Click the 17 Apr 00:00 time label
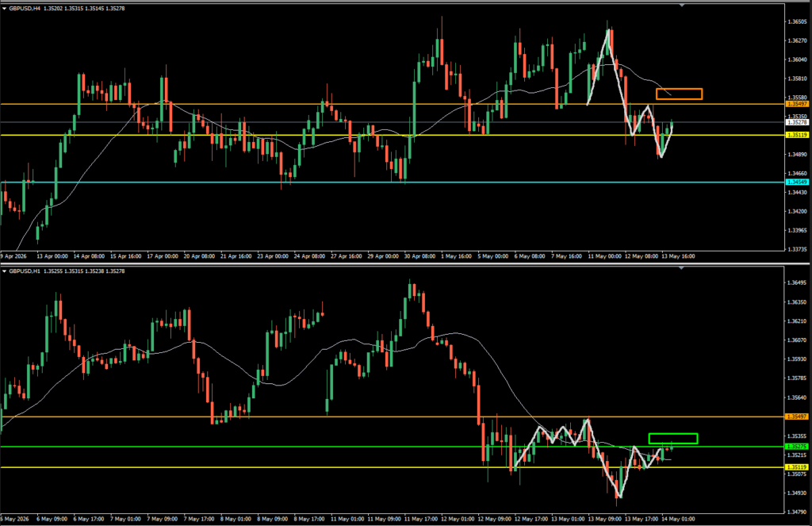 [163, 256]
